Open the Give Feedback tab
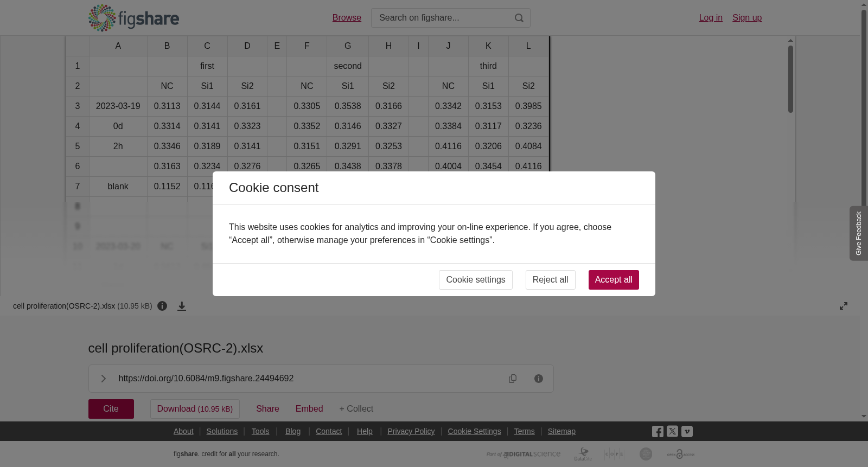This screenshot has width=868, height=467. click(x=859, y=233)
